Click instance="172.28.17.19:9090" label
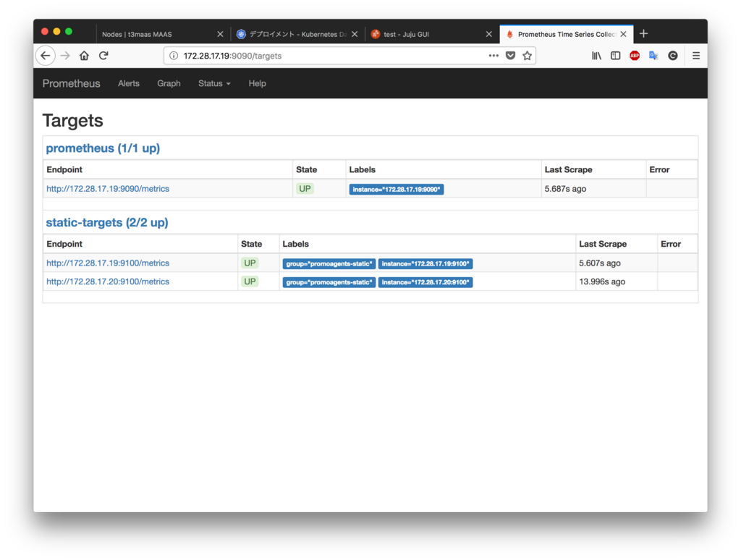This screenshot has width=741, height=560. 396,190
